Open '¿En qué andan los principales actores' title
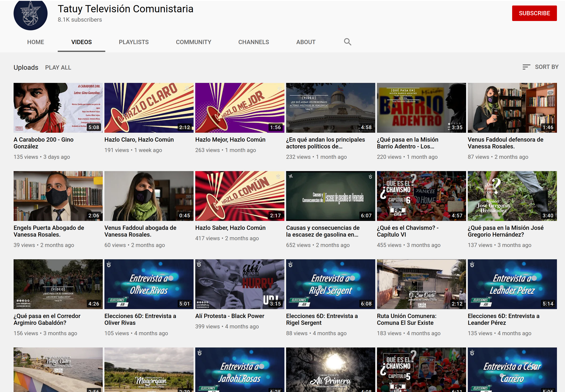The height and width of the screenshot is (392, 565). (326, 143)
